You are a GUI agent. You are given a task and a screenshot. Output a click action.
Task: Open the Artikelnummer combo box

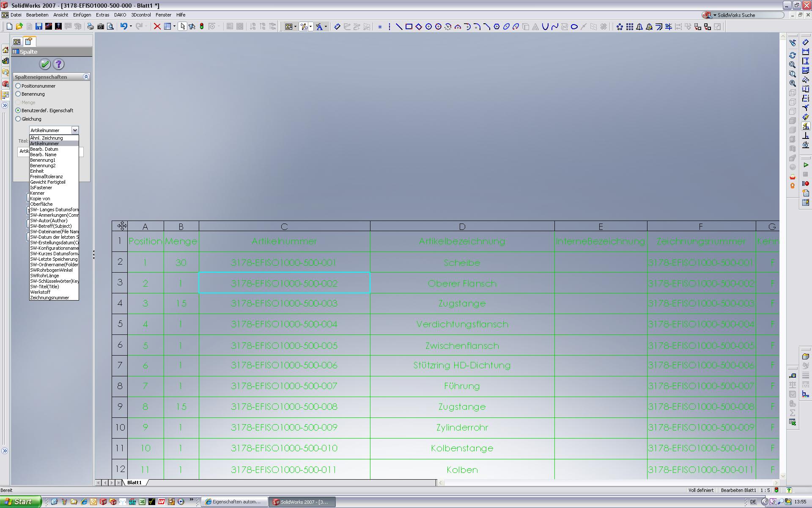click(75, 130)
